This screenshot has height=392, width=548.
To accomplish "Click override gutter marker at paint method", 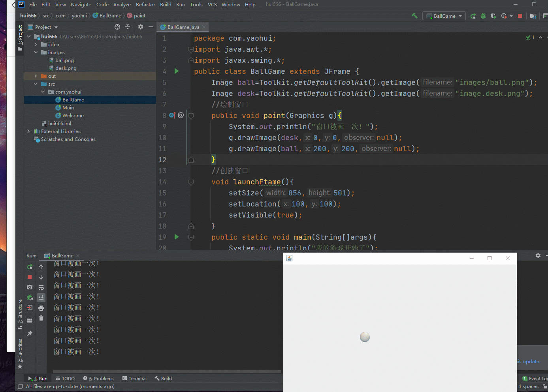I will [x=172, y=115].
